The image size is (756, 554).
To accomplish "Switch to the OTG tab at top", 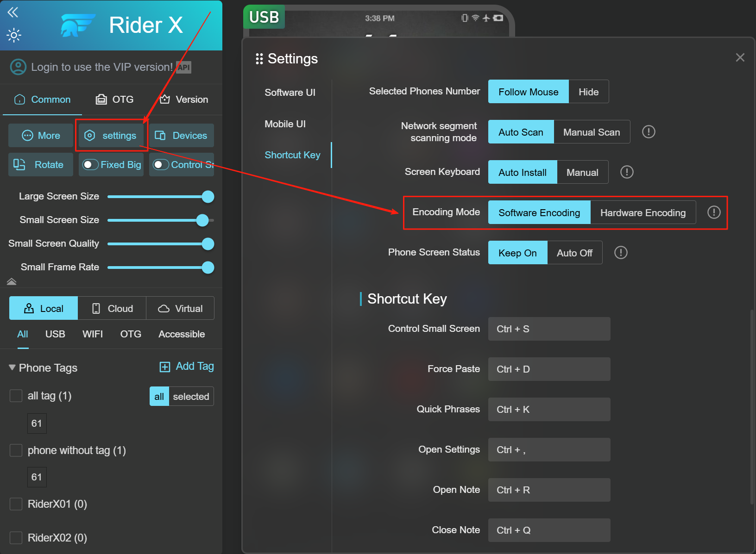I will [114, 100].
